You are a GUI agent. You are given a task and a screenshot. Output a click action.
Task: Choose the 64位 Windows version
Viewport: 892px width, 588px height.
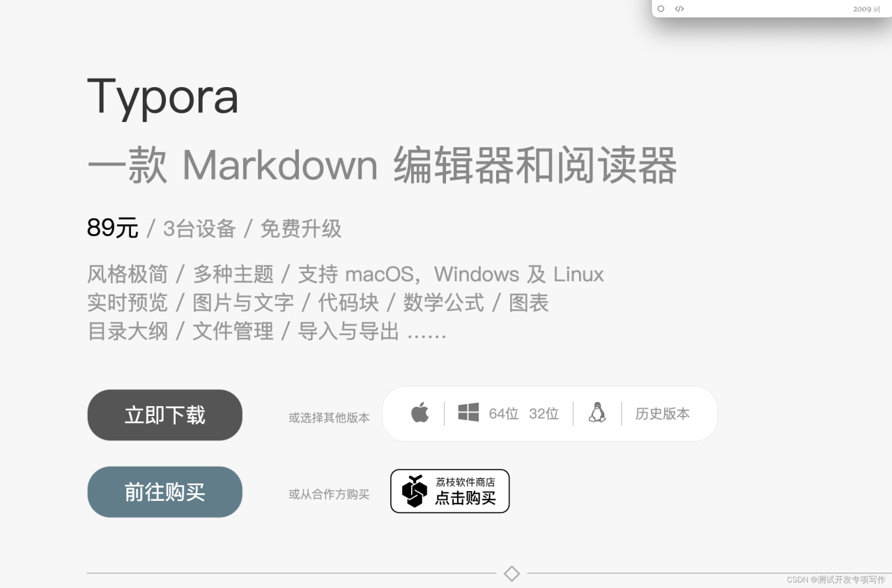(x=504, y=414)
